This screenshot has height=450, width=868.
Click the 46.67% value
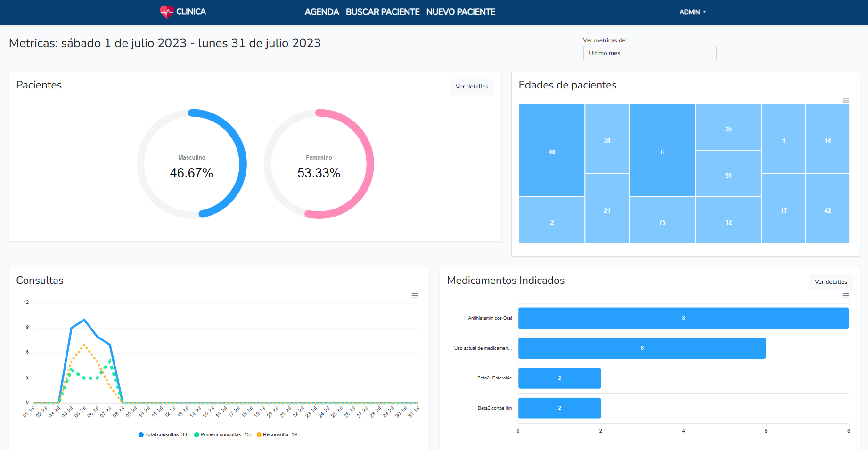click(x=191, y=173)
